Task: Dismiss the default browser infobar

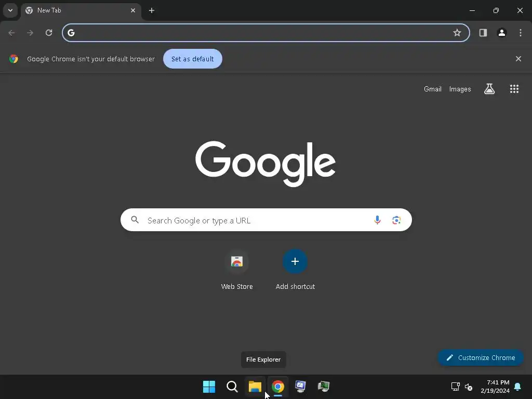Action: [518, 59]
